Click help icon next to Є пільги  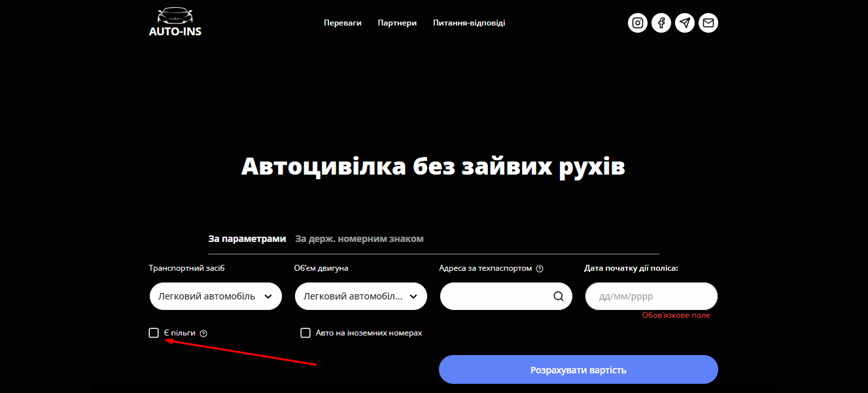pos(203,333)
